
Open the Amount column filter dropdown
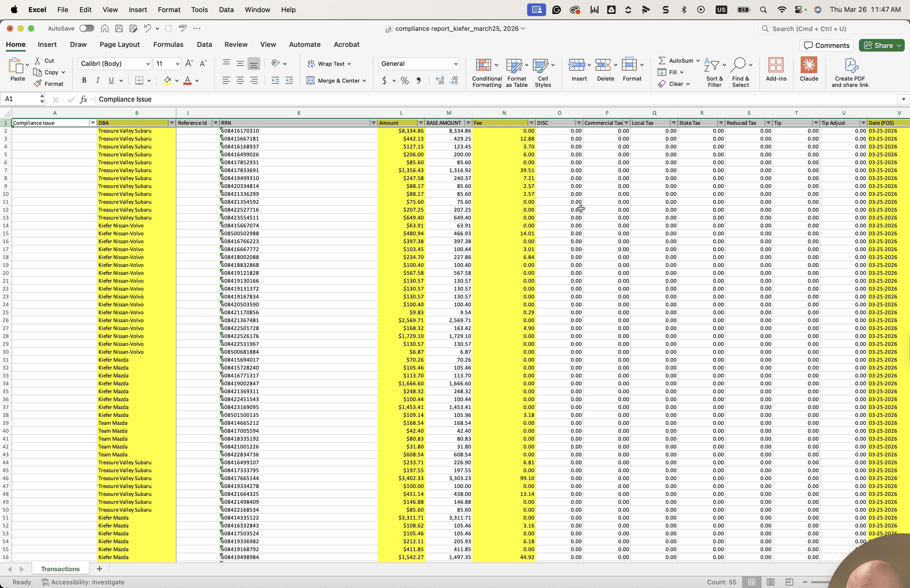(x=421, y=123)
